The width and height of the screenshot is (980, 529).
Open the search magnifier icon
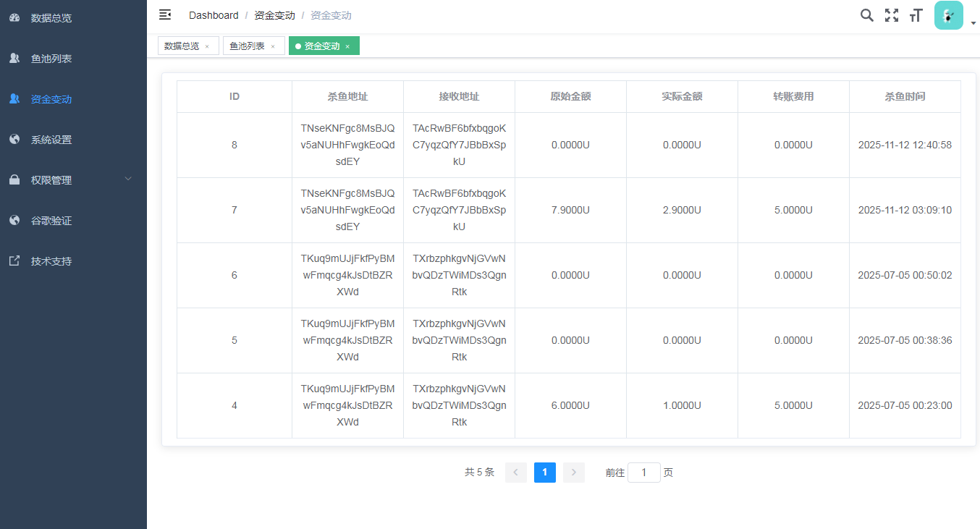click(866, 15)
